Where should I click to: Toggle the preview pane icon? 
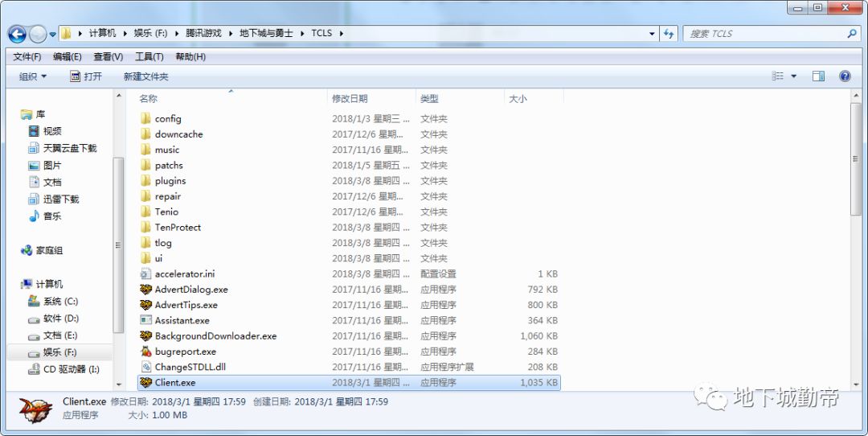coord(818,76)
